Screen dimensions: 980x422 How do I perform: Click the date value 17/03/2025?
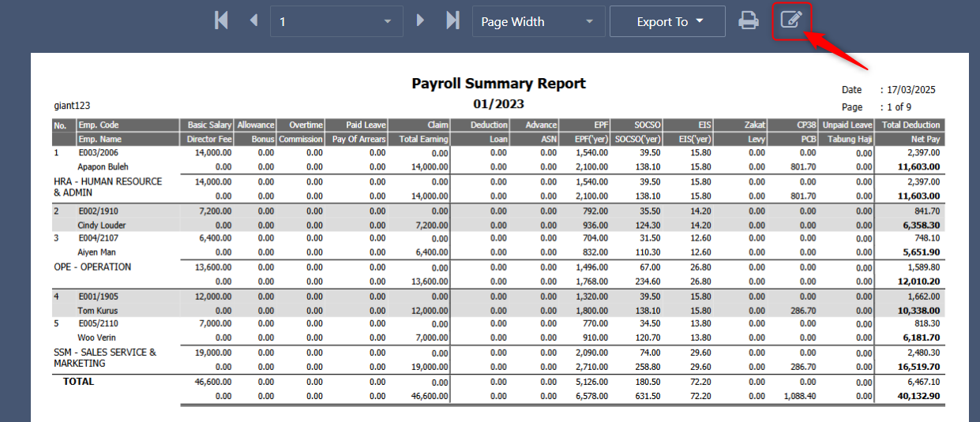click(x=911, y=90)
